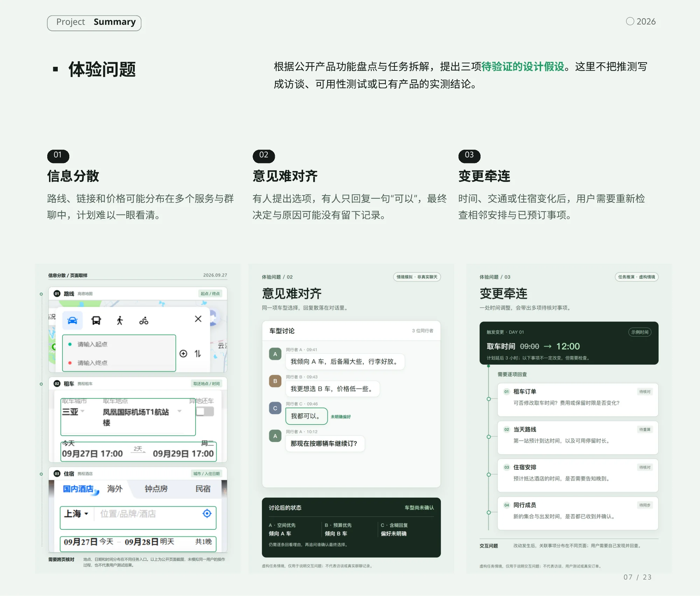The height and width of the screenshot is (596, 700).
Task: Click the 待验证的设计假设 green link
Action: pyautogui.click(x=523, y=66)
